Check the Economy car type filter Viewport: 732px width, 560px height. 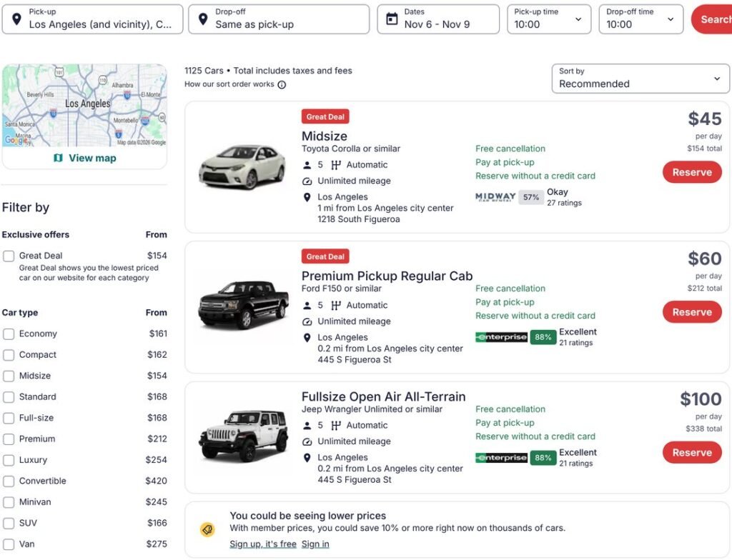(x=9, y=334)
